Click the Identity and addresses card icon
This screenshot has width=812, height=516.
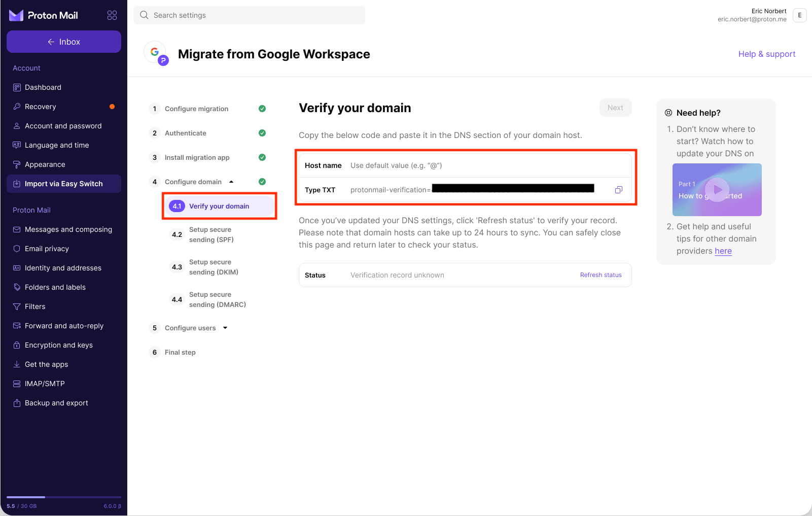[x=17, y=268]
